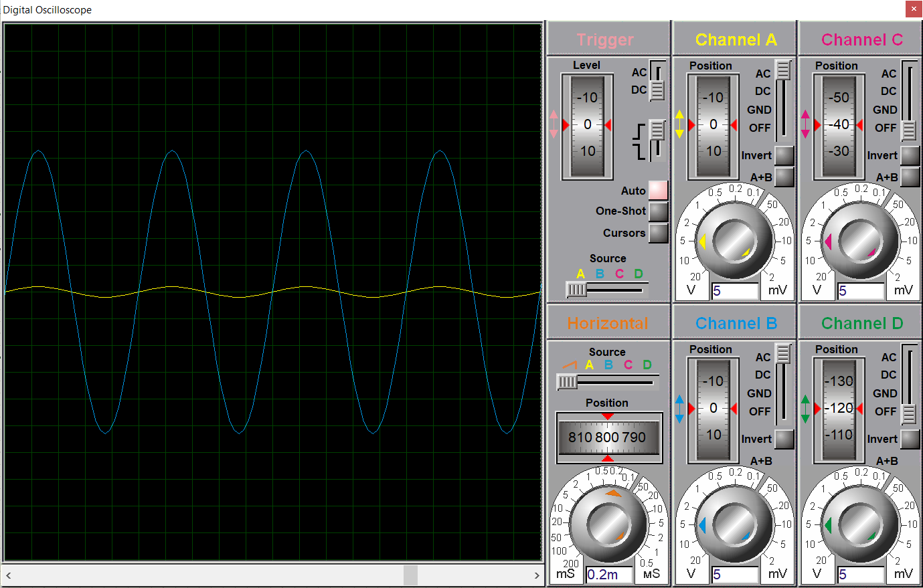
Task: Click the Trigger panel header
Action: pyautogui.click(x=605, y=40)
